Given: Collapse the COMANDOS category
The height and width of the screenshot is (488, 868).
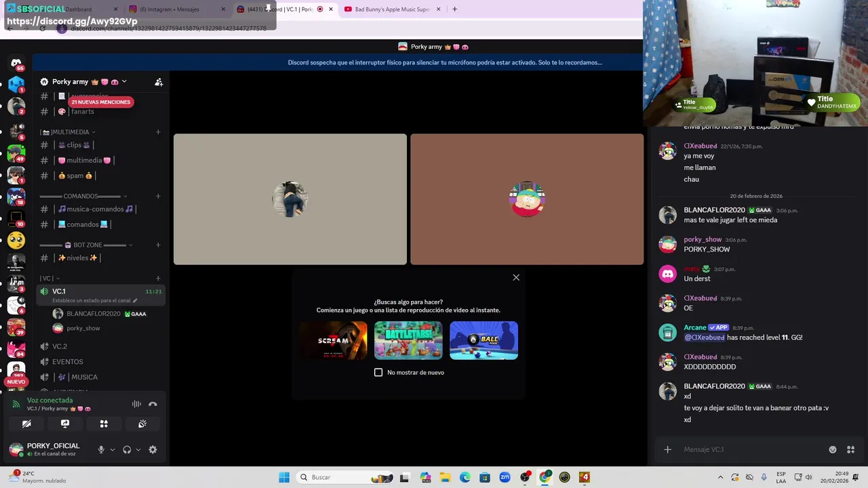Looking at the screenshot, I should click(83, 196).
